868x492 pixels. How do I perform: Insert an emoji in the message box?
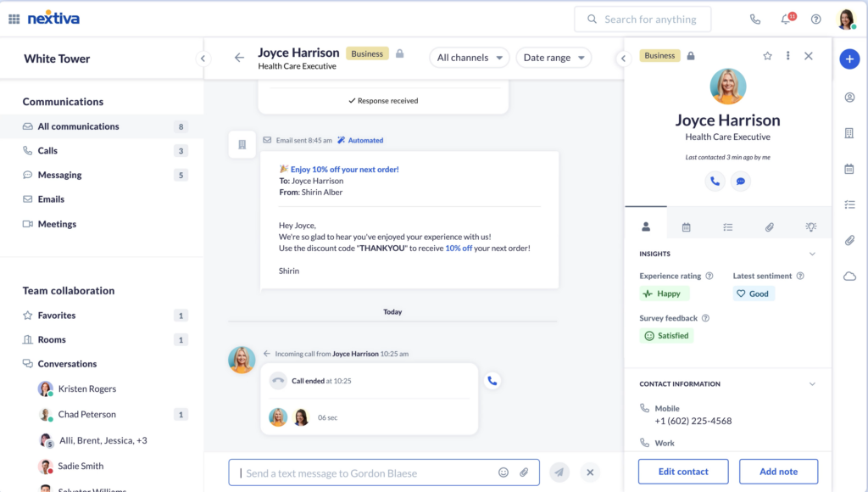pyautogui.click(x=504, y=472)
